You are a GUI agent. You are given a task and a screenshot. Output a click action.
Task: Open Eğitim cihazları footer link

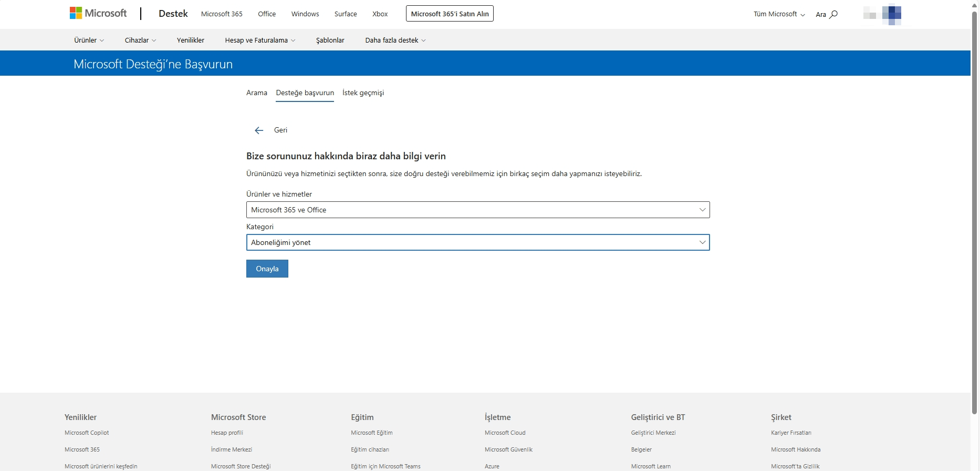[370, 449]
